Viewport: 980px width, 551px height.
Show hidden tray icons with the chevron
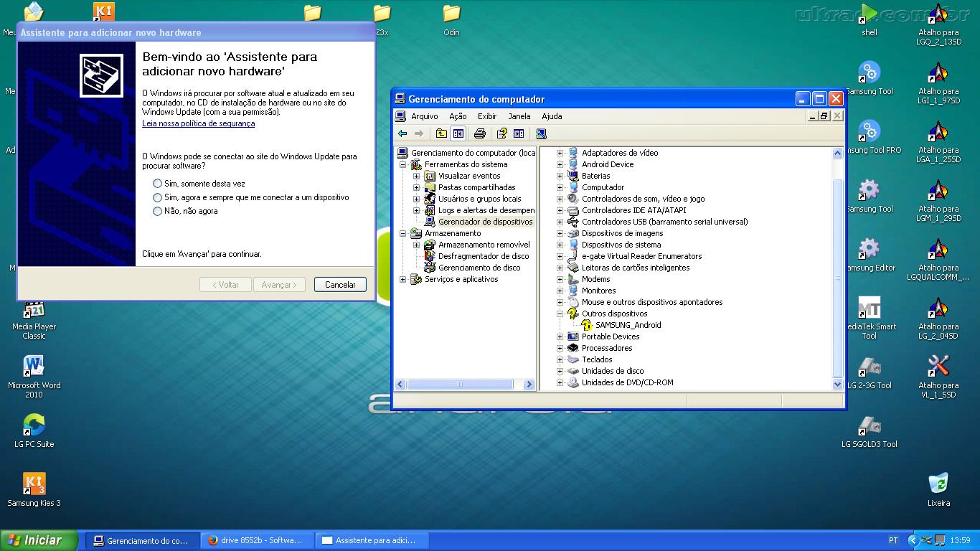[x=913, y=540]
